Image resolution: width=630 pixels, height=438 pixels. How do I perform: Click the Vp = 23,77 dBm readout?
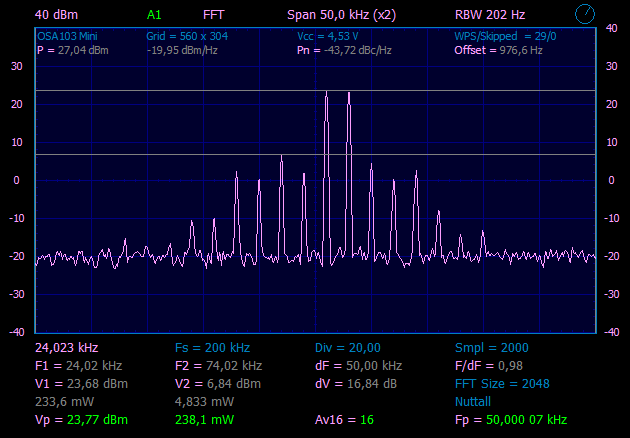pyautogui.click(x=72, y=419)
